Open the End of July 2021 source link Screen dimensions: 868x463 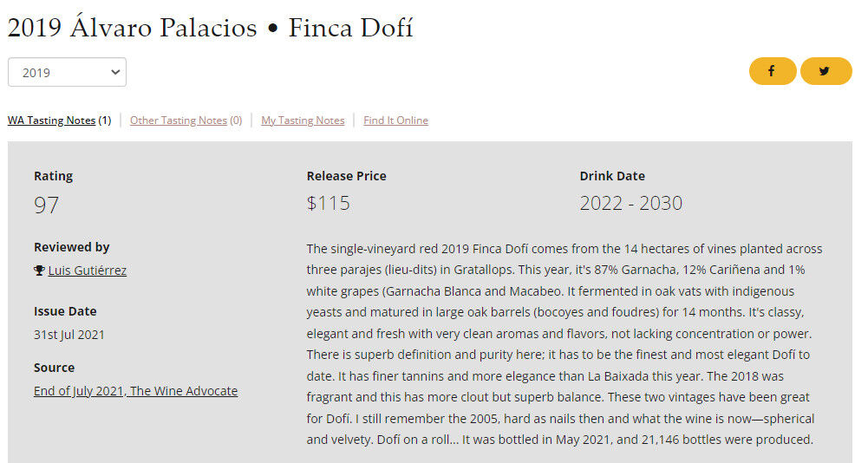pyautogui.click(x=135, y=391)
